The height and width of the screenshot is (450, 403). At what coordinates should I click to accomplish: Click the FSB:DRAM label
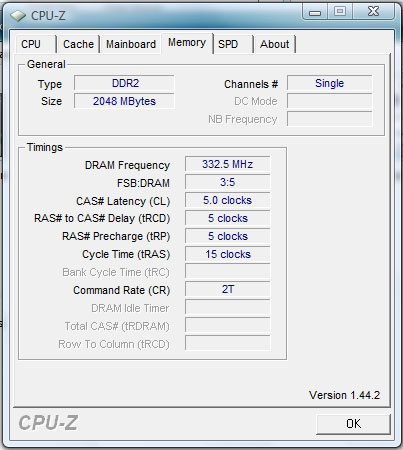(143, 183)
